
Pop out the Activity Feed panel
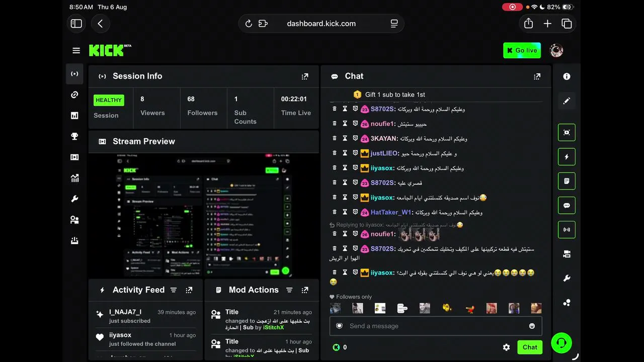(189, 290)
